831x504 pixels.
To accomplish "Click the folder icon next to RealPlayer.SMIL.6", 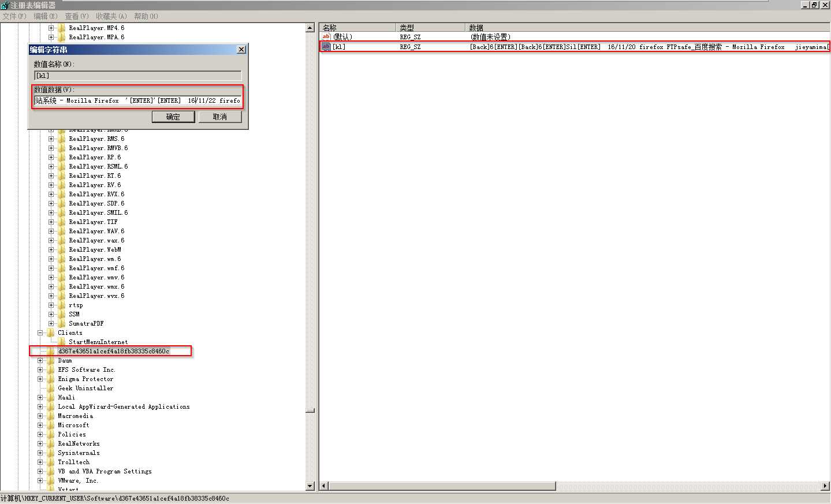I will coord(62,212).
